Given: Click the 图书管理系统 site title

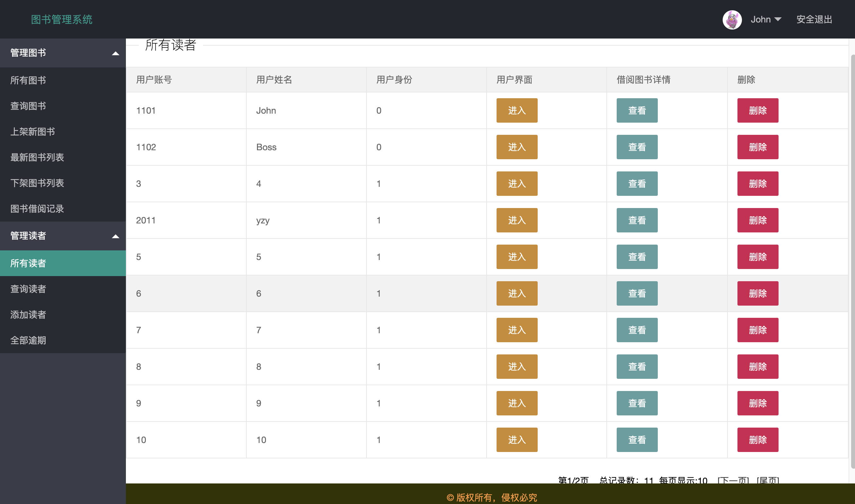Looking at the screenshot, I should [61, 19].
